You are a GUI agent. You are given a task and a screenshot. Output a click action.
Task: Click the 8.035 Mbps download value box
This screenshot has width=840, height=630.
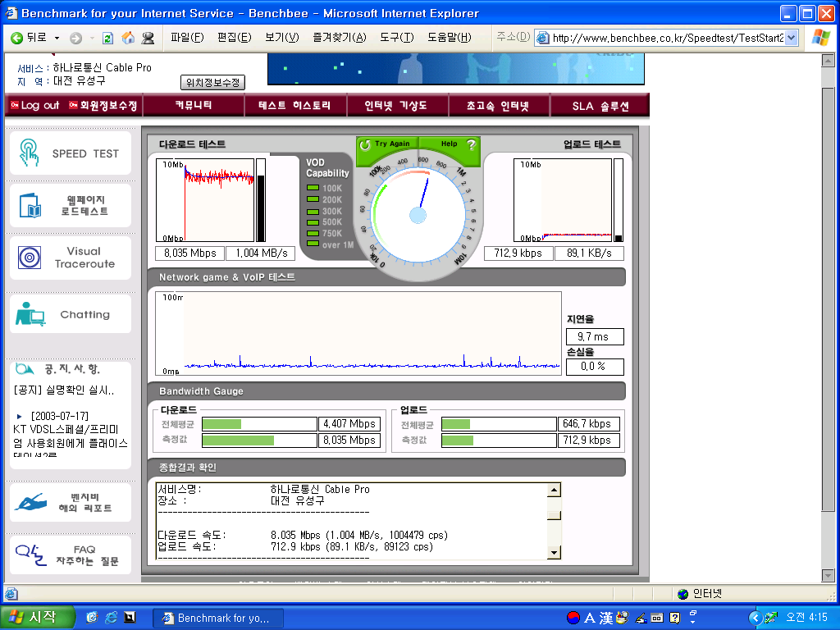coord(190,253)
